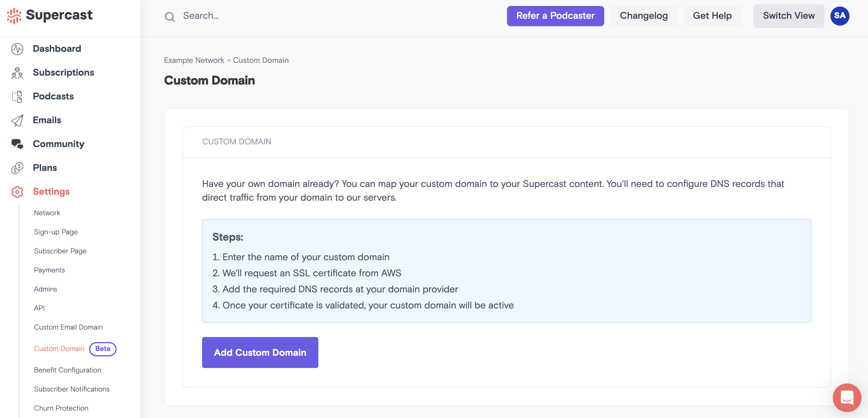This screenshot has height=418, width=868.
Task: Click the Settings gear icon
Action: pos(17,192)
